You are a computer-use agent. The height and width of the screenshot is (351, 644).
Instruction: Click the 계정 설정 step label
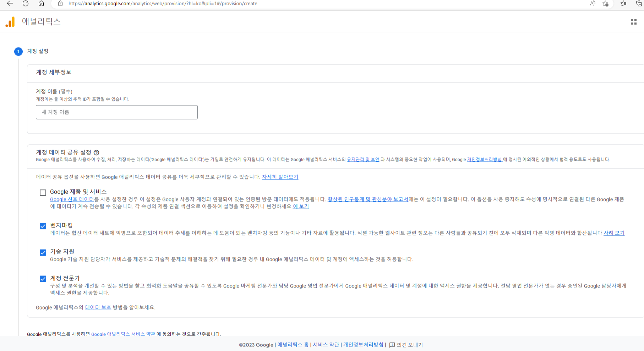click(38, 51)
